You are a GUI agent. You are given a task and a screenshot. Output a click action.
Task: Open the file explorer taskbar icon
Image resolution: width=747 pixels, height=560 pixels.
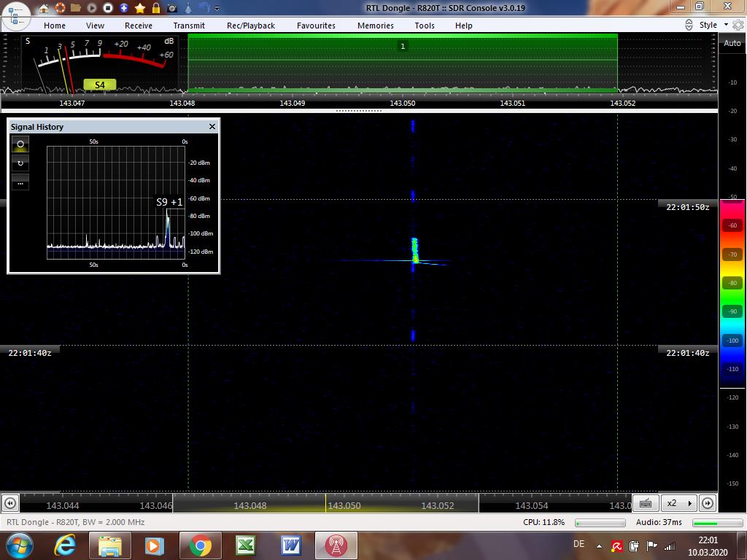point(109,545)
